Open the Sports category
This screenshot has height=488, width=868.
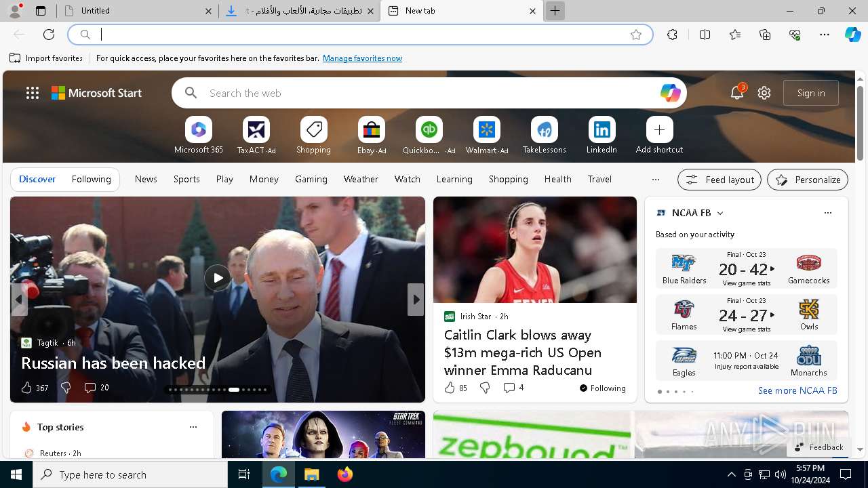(186, 179)
